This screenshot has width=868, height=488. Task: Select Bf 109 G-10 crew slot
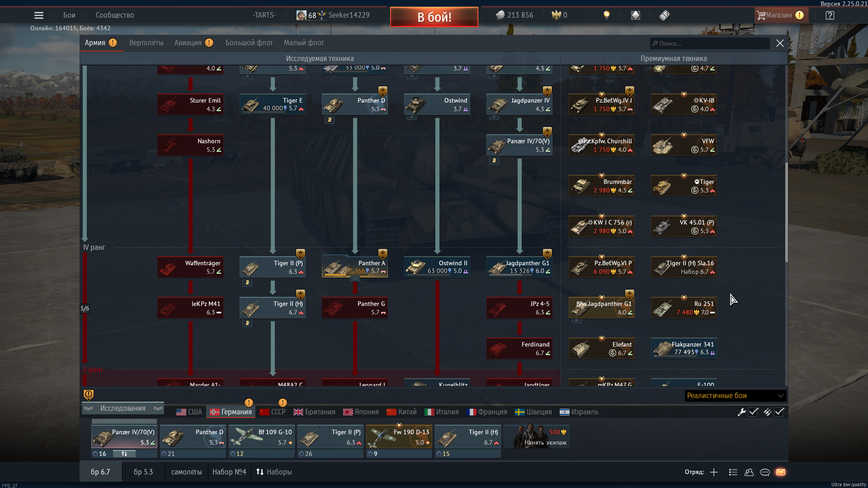[262, 437]
